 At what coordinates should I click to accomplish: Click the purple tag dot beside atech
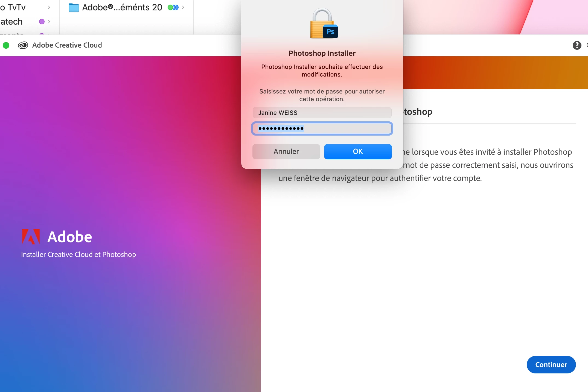42,22
